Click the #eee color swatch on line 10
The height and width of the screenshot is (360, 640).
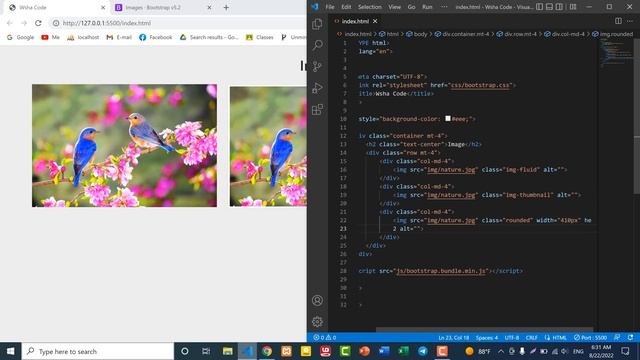[x=448, y=119]
